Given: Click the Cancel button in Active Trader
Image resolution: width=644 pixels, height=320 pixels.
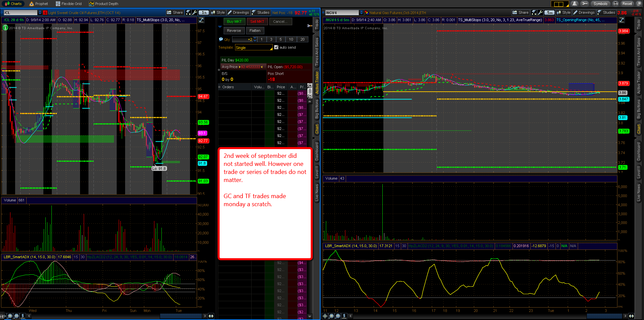Looking at the screenshot, I should coord(280,21).
